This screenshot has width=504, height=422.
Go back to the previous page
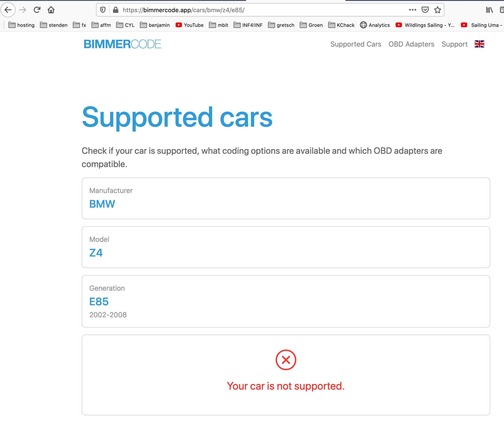(8, 10)
